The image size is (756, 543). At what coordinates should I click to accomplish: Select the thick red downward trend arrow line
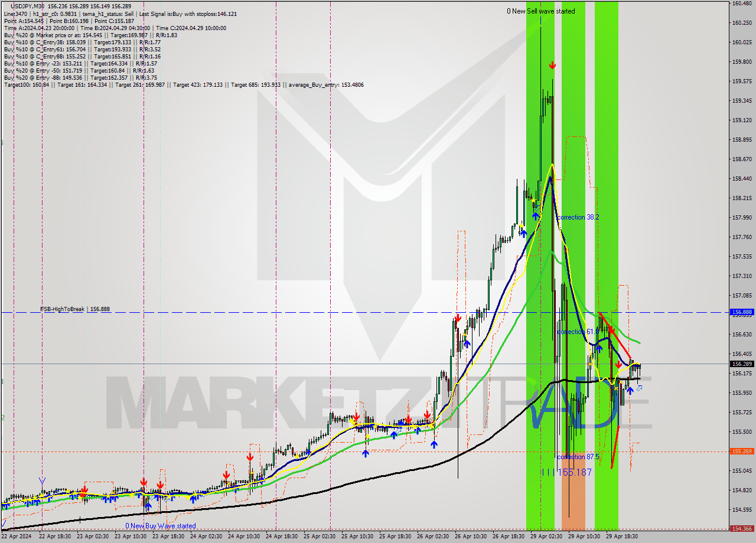tap(617, 335)
